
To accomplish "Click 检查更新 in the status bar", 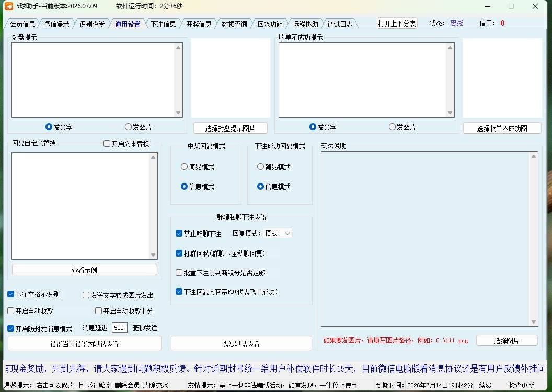I will (521, 385).
